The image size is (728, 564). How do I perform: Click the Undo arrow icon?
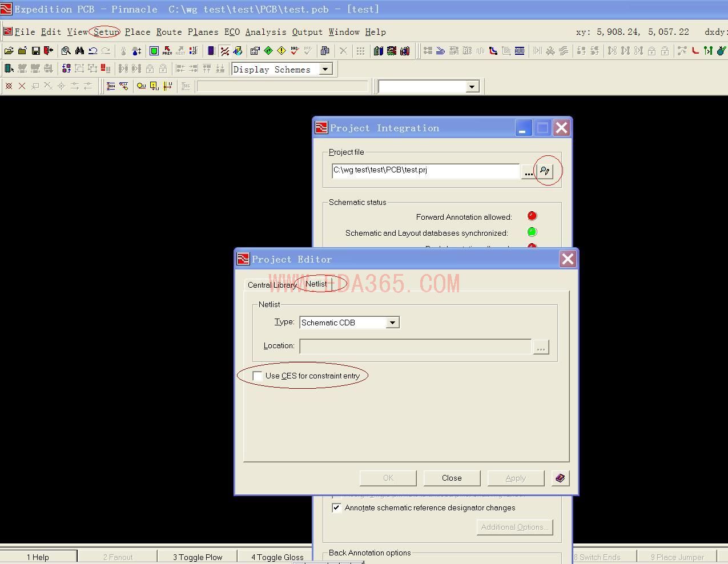92,51
